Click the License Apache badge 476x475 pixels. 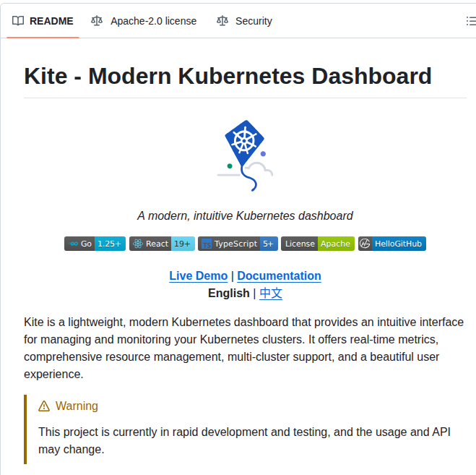pos(318,244)
